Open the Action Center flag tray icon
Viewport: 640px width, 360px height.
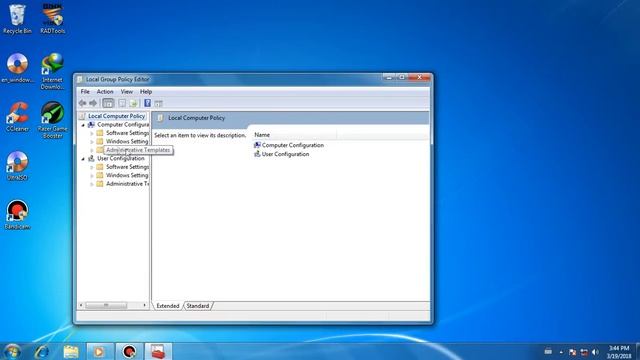tap(573, 352)
